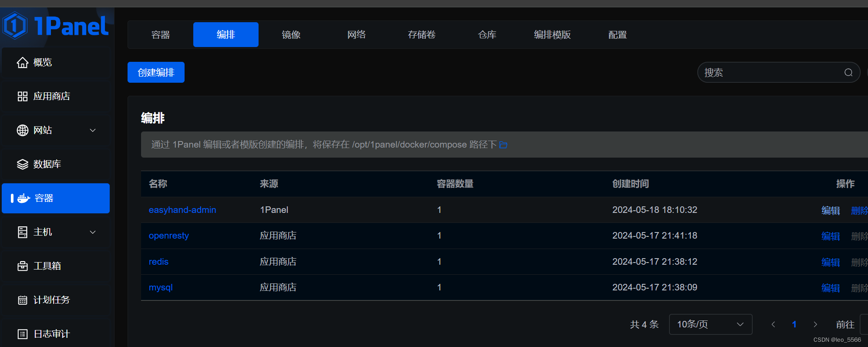Go to next page arrow
Image resolution: width=868 pixels, height=347 pixels.
click(815, 324)
